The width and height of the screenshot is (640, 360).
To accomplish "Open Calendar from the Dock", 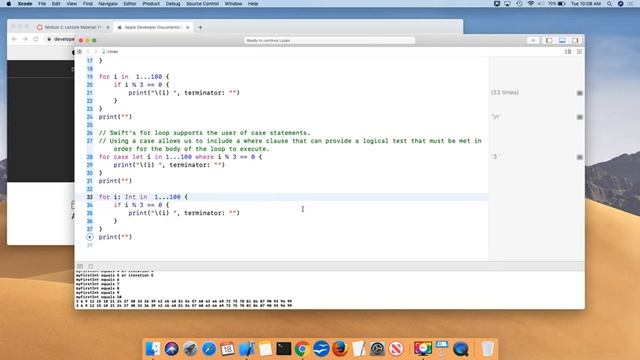I will [227, 349].
